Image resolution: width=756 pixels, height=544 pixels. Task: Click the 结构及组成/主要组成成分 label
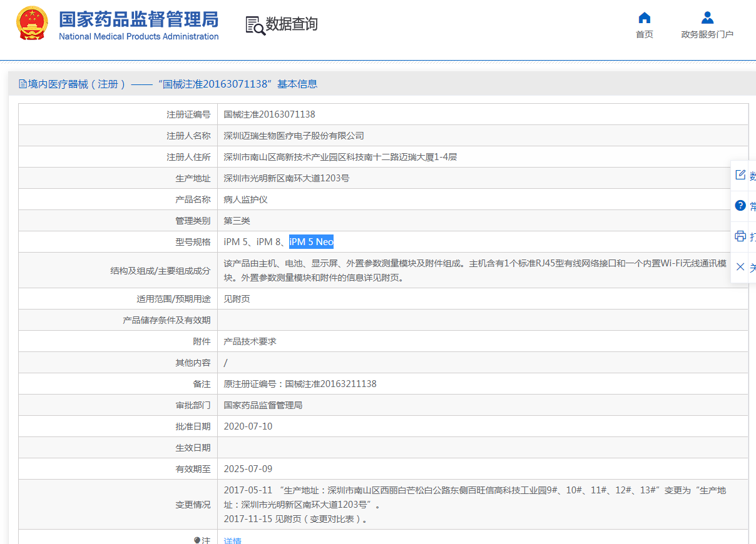pyautogui.click(x=160, y=271)
